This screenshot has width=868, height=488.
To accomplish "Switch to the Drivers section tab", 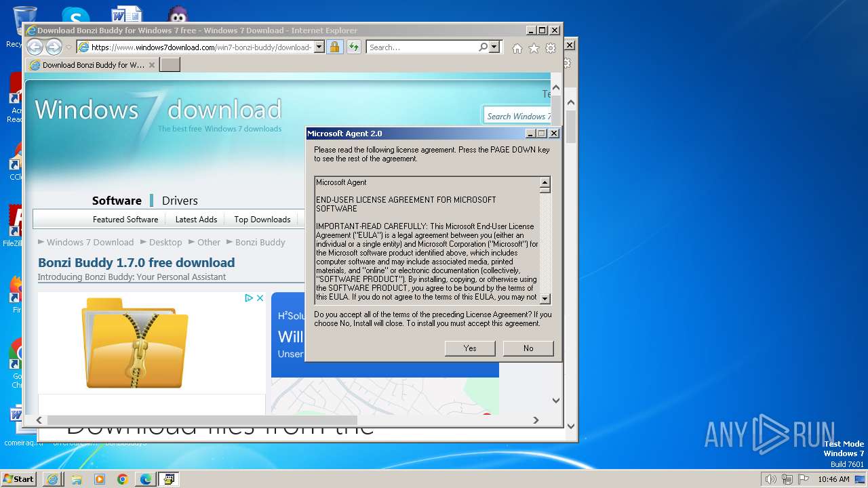I will tap(180, 201).
